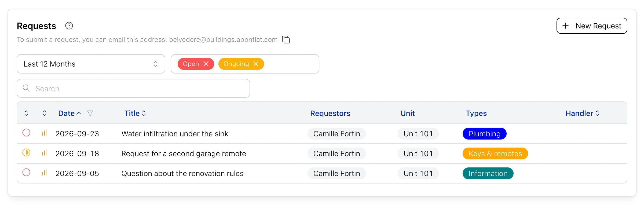Open the Last 12 Months period dropdown
Viewport: 644px width, 205px height.
(91, 64)
